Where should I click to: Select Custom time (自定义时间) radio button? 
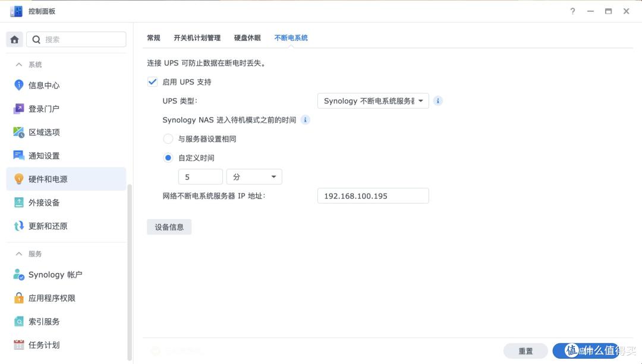pos(168,157)
